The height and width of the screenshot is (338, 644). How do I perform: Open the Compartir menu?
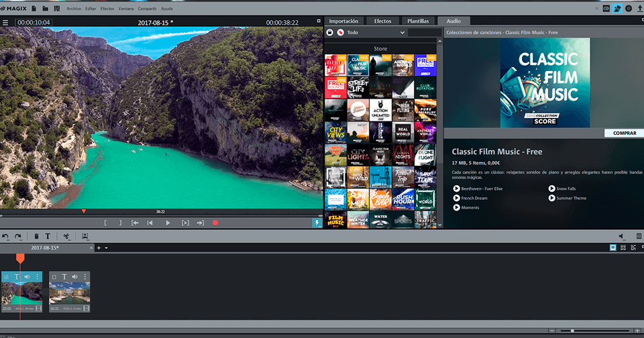147,9
